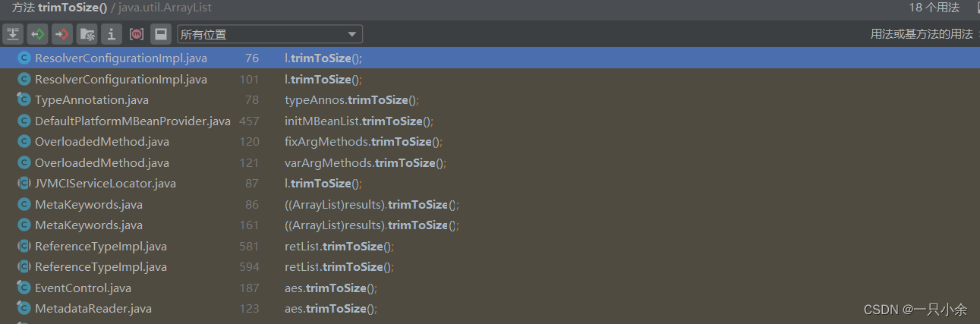Click the dropdown arrow of the scope combo box
980x324 pixels.
[351, 34]
